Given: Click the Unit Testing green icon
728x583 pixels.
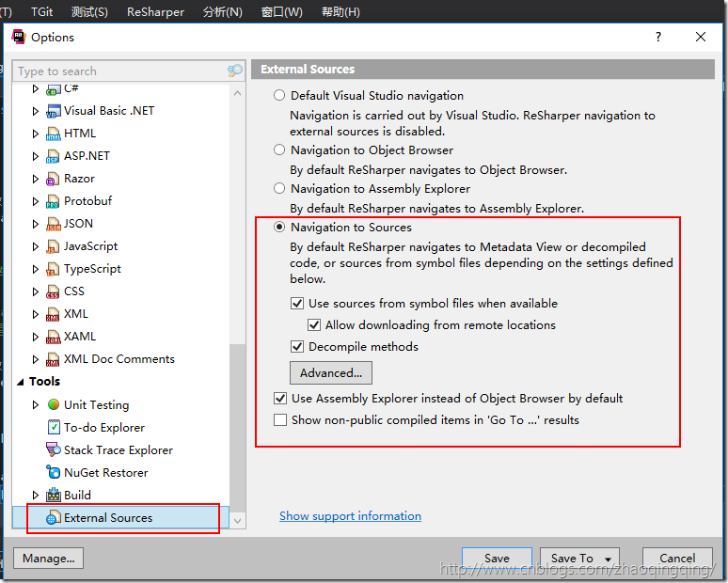Looking at the screenshot, I should point(54,404).
